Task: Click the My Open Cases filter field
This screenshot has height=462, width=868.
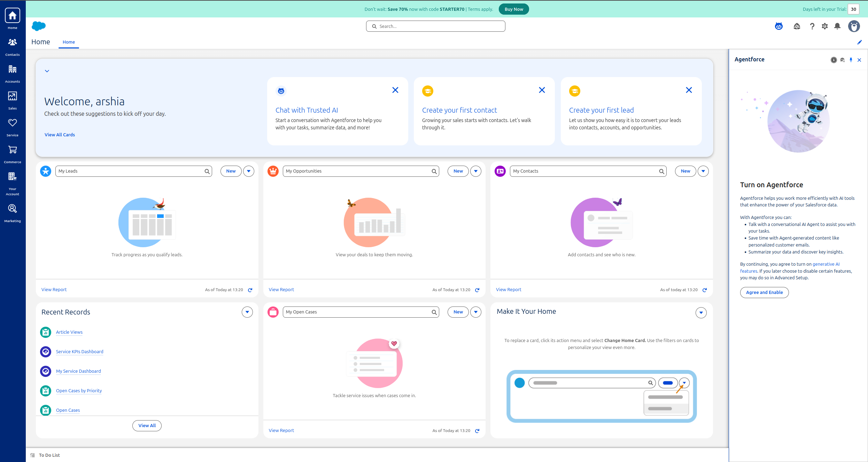Action: point(361,312)
